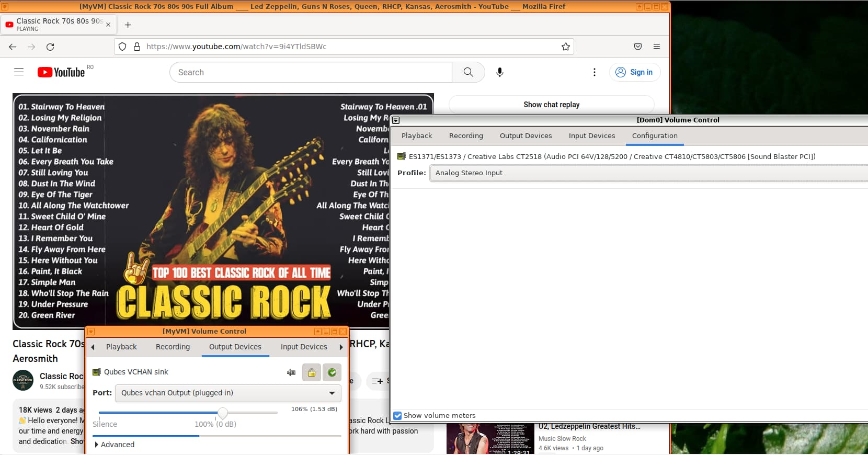Click the ES1371 sound card device icon
Viewport: 868px width, 455px height.
402,156
